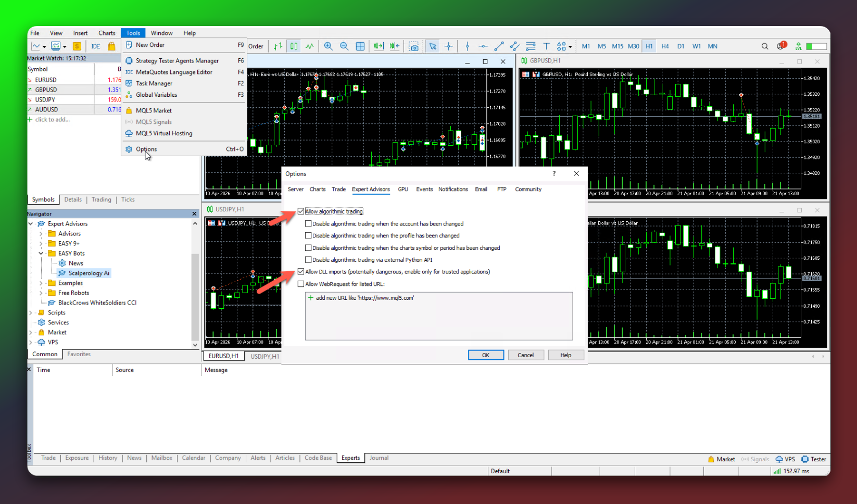Select the Scalperology Ai expert advisor
857x504 pixels.
tap(90, 273)
